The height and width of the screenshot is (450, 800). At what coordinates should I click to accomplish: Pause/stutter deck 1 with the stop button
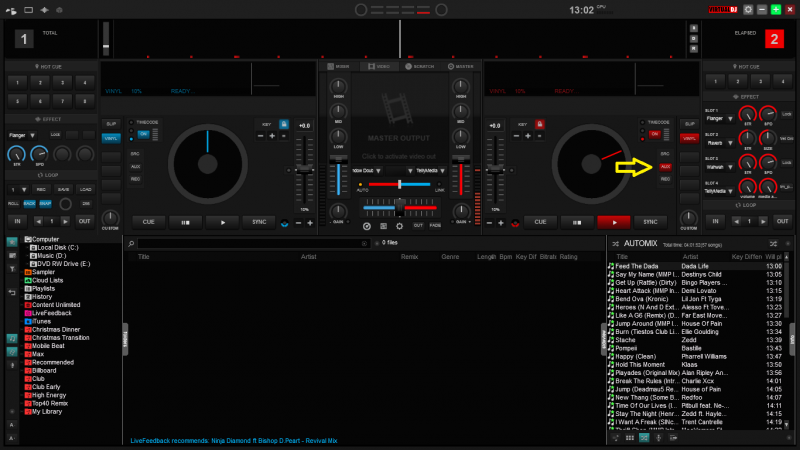(x=185, y=222)
